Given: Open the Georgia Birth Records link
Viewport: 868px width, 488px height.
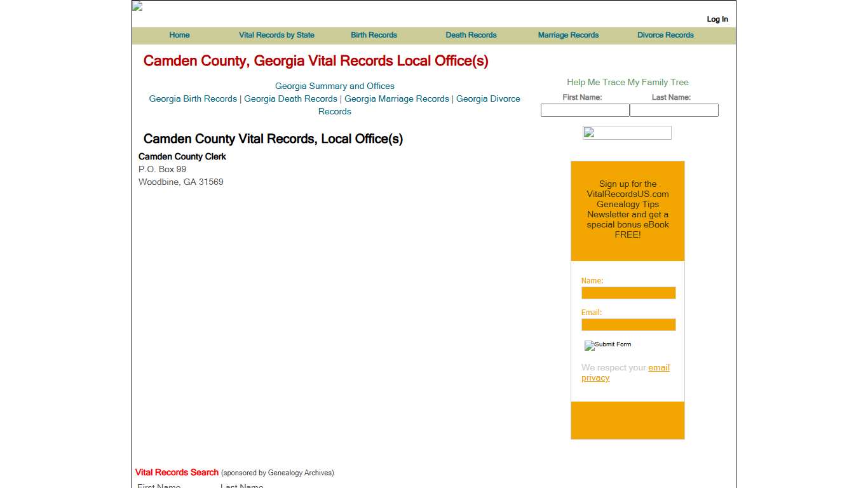Looking at the screenshot, I should pyautogui.click(x=193, y=98).
